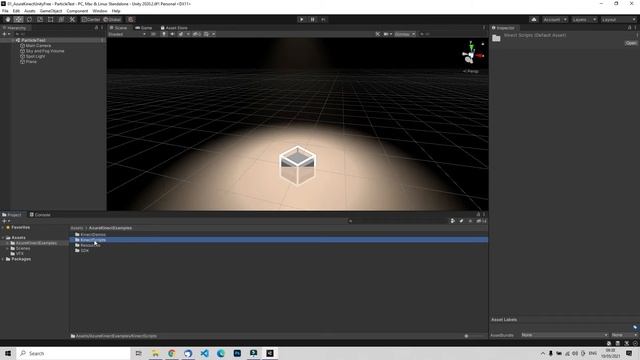The height and width of the screenshot is (360, 640).
Task: Select the Rect tool in toolbar
Action: pos(51,20)
